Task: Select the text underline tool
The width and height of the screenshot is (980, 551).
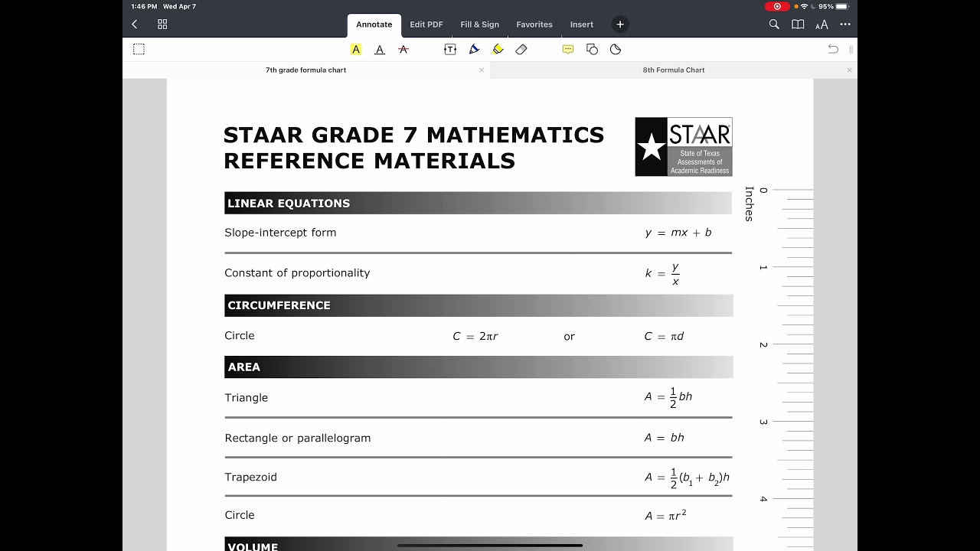Action: point(380,49)
